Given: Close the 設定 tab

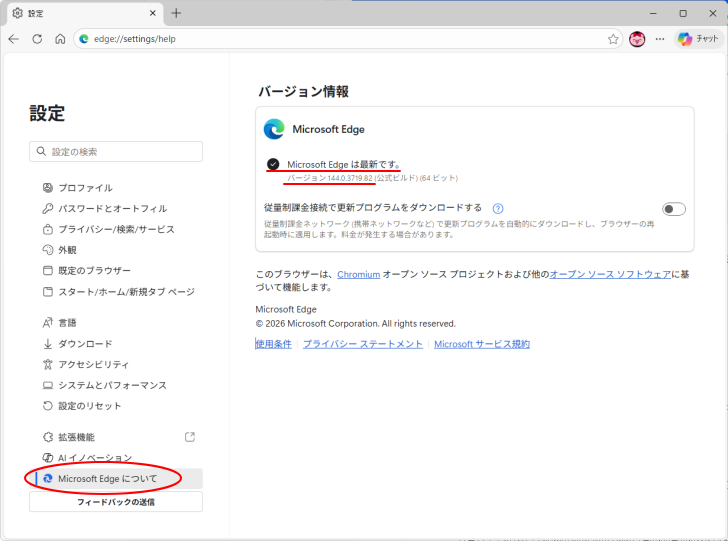Looking at the screenshot, I should coord(152,13).
